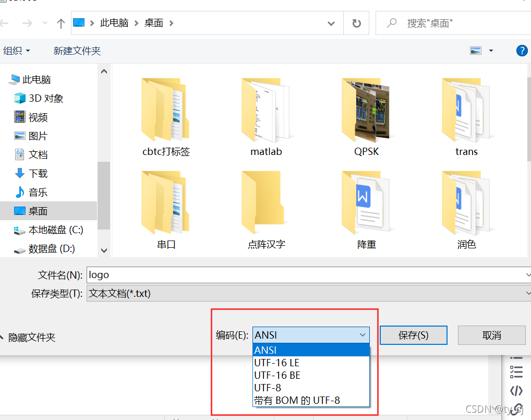
Task: Click the task list icon on the right edge
Action: pos(516,371)
